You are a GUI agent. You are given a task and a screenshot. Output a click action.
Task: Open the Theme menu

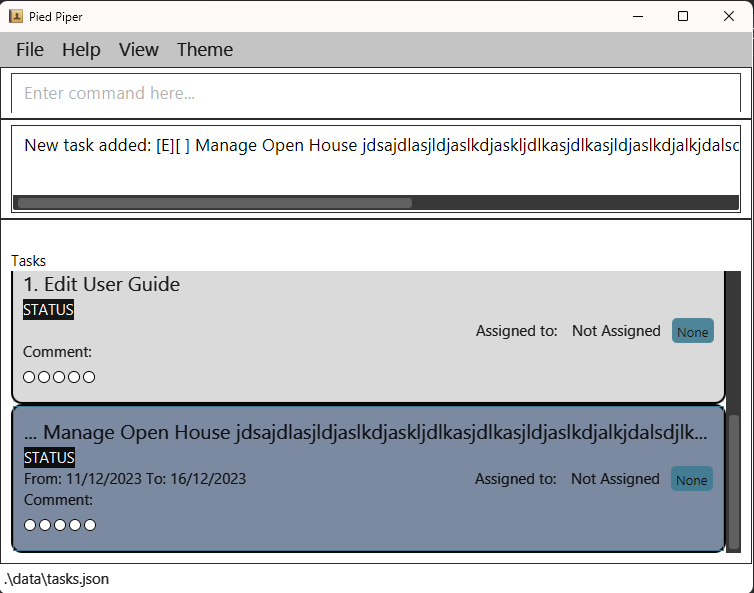point(205,50)
